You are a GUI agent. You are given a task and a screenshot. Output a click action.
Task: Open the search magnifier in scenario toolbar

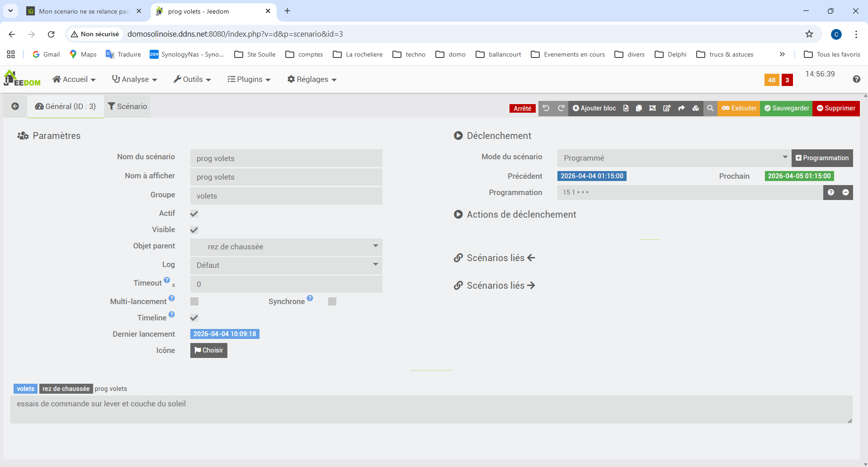click(x=710, y=108)
